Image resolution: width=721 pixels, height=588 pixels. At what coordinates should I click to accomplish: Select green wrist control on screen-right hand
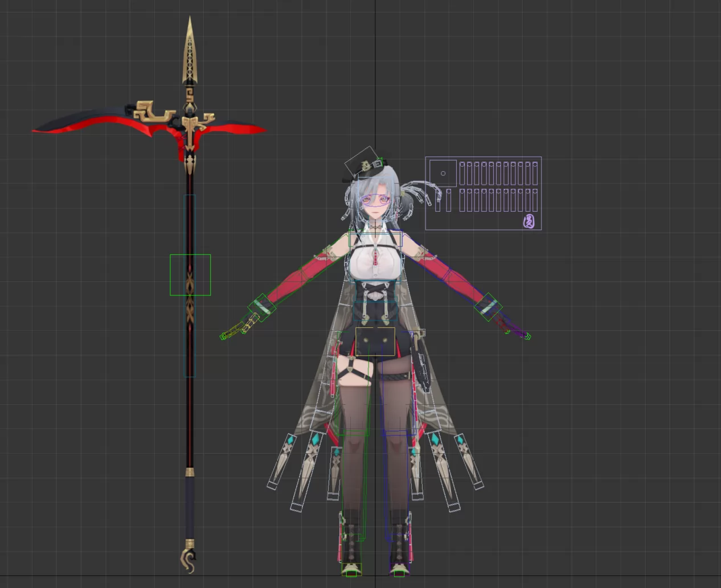pyautogui.click(x=488, y=307)
